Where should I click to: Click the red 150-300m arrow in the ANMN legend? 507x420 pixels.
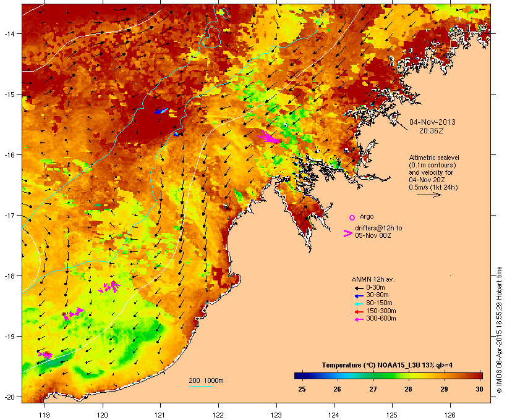point(359,312)
